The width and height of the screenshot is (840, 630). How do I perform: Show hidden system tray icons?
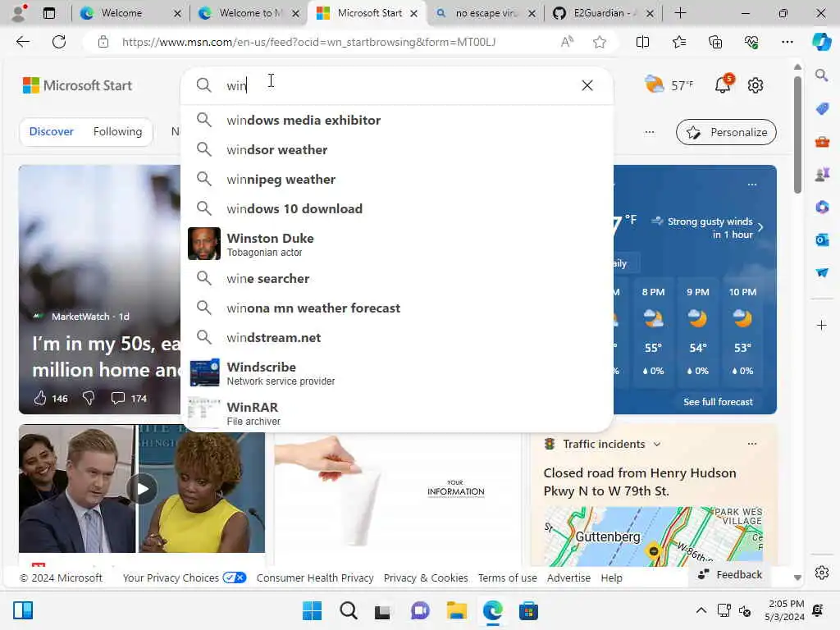point(701,610)
